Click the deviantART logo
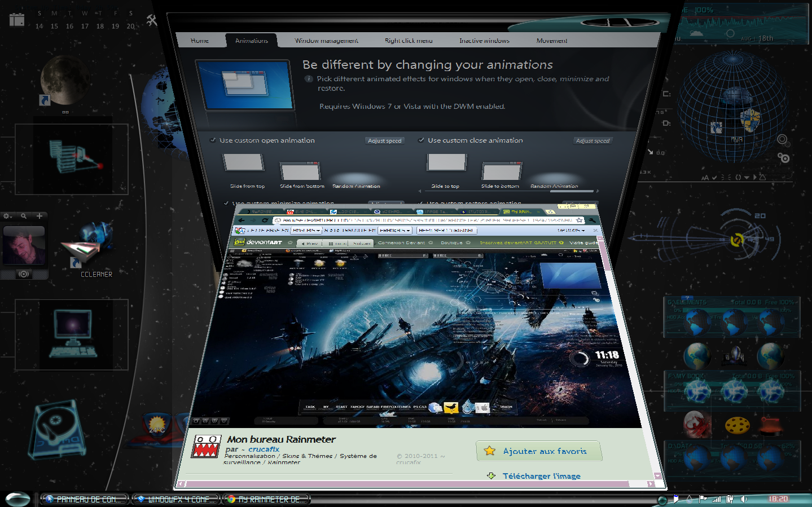This screenshot has height=507, width=812. click(259, 243)
